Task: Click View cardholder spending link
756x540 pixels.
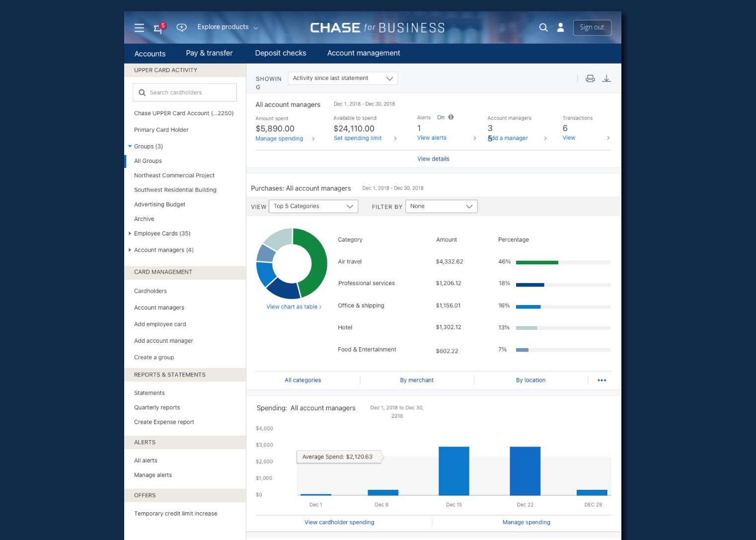Action: pos(339,522)
